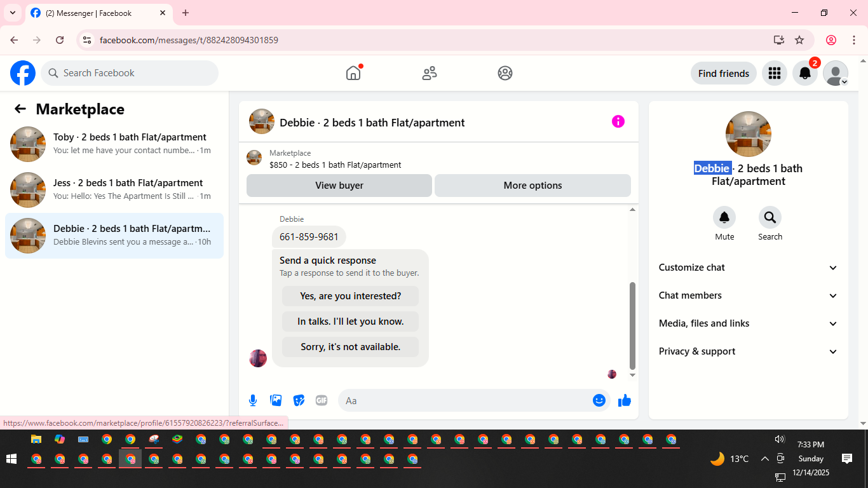This screenshot has height=488, width=868.
Task: Click the chat scrollbar thumb
Action: 632,325
